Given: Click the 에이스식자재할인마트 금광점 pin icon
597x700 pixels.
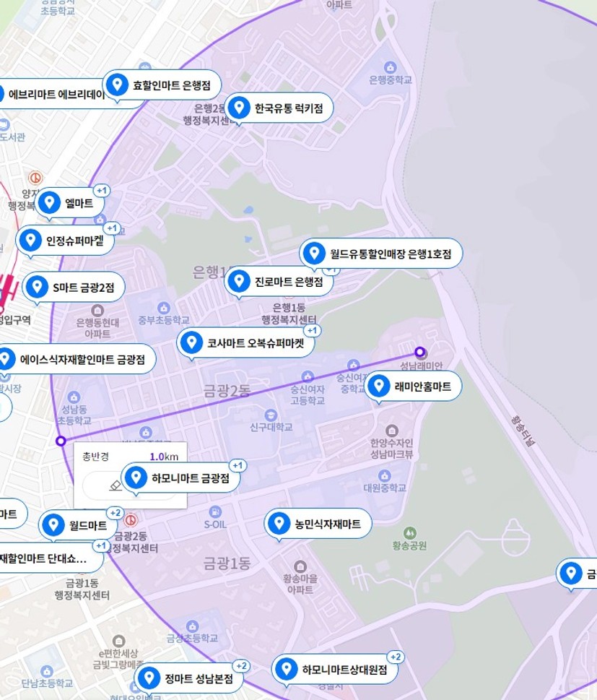Looking at the screenshot, I should [5, 359].
